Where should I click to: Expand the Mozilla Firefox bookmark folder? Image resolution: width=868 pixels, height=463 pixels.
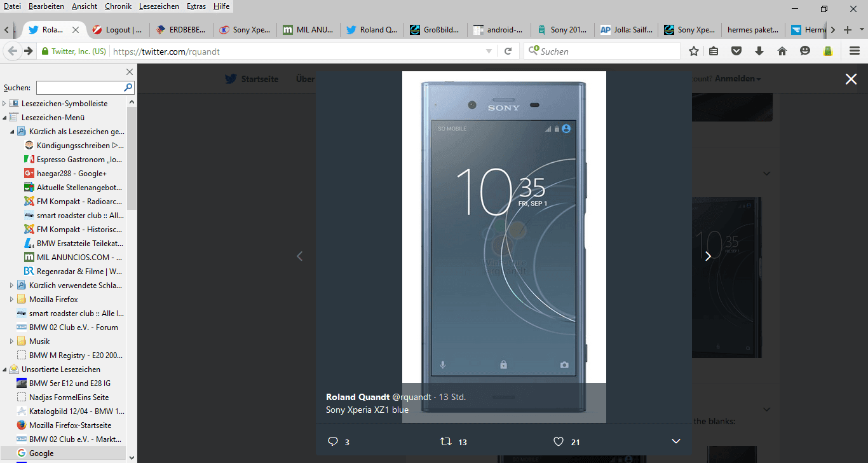[12, 300]
